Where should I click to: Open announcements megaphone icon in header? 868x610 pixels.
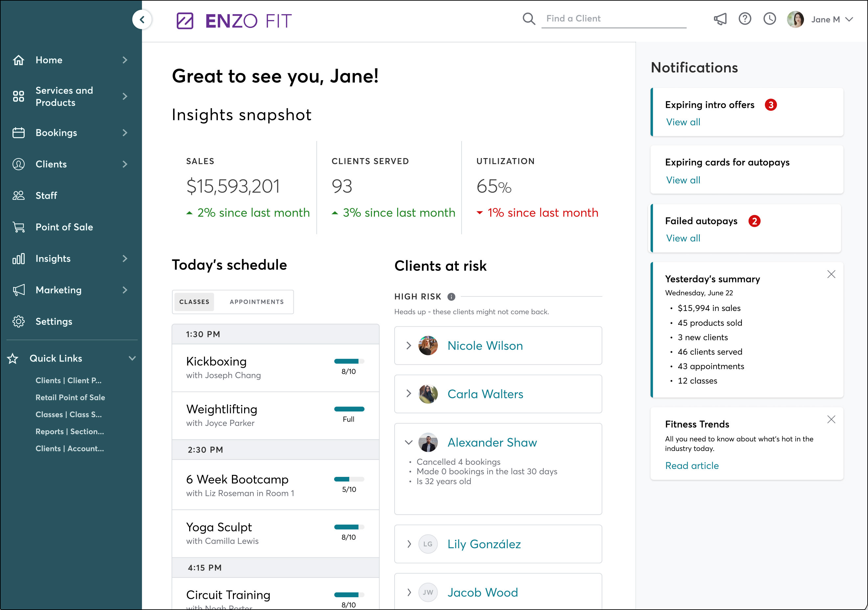click(x=720, y=19)
